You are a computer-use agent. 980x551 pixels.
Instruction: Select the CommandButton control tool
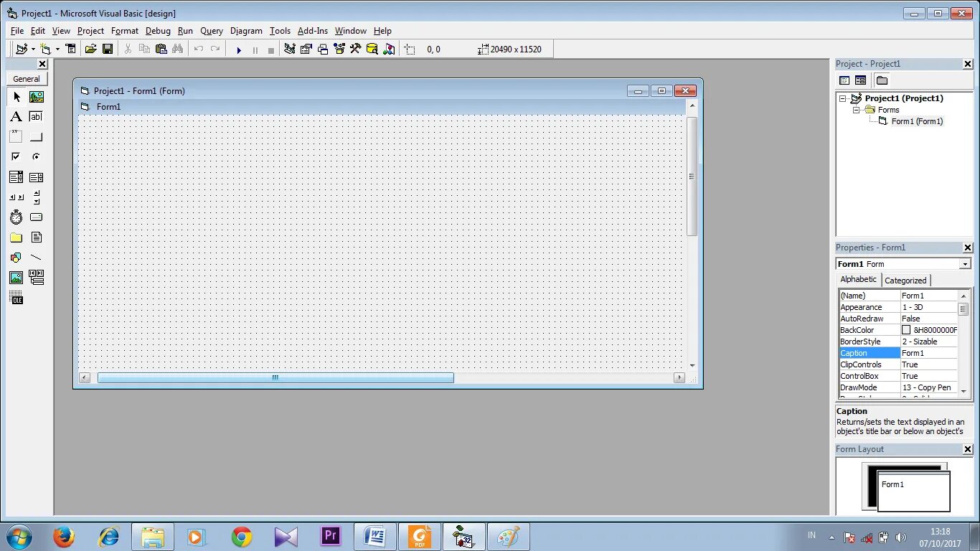[37, 137]
